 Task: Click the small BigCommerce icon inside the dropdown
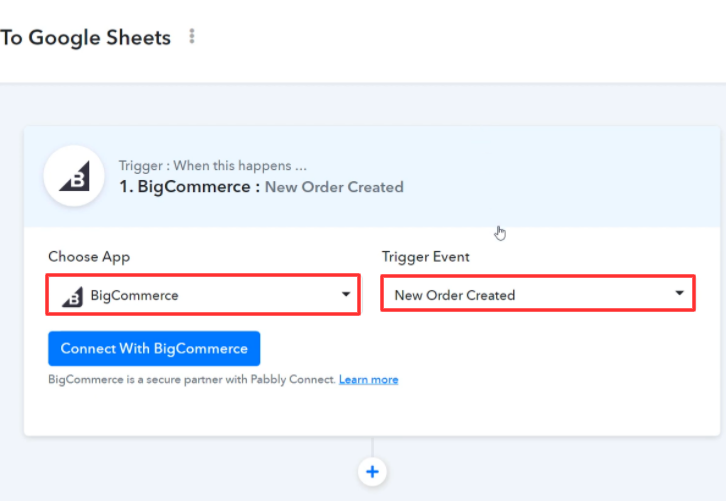(x=73, y=297)
